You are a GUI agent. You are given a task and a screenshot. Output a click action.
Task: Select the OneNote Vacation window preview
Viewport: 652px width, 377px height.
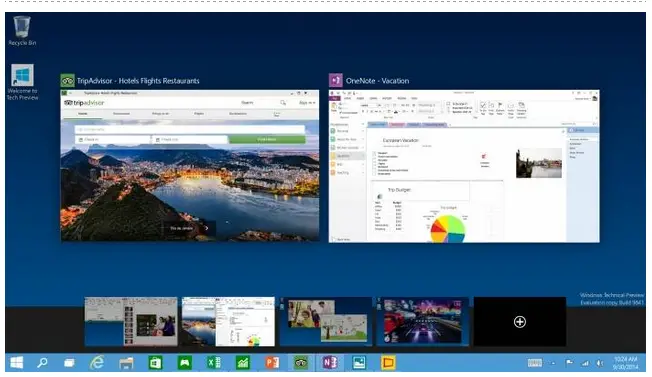[x=464, y=166]
